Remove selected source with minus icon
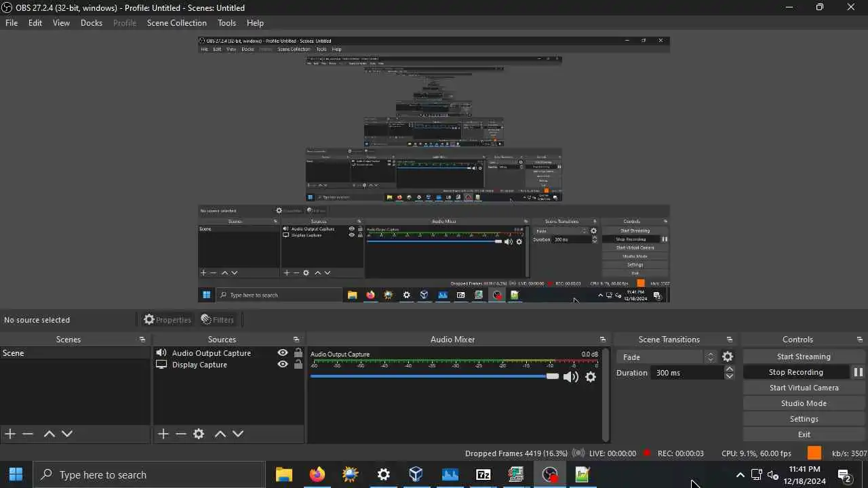 point(180,434)
